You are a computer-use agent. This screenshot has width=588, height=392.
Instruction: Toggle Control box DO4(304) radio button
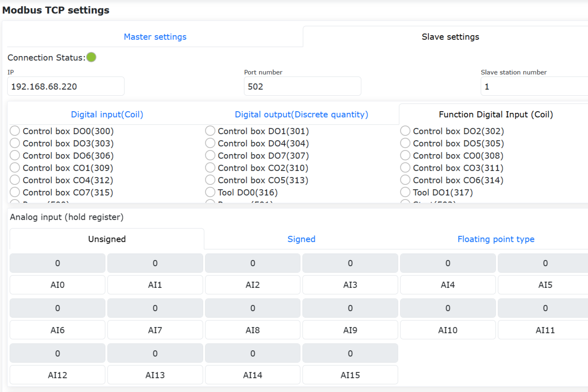coord(210,143)
